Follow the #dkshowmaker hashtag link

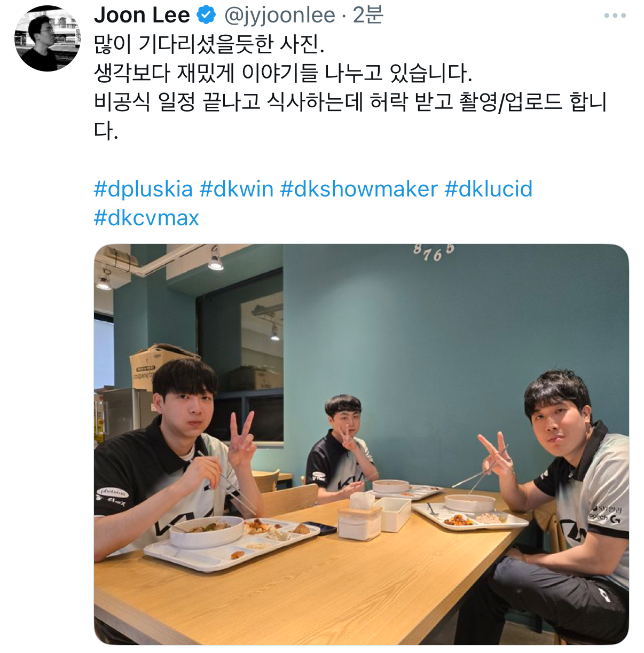click(x=359, y=189)
